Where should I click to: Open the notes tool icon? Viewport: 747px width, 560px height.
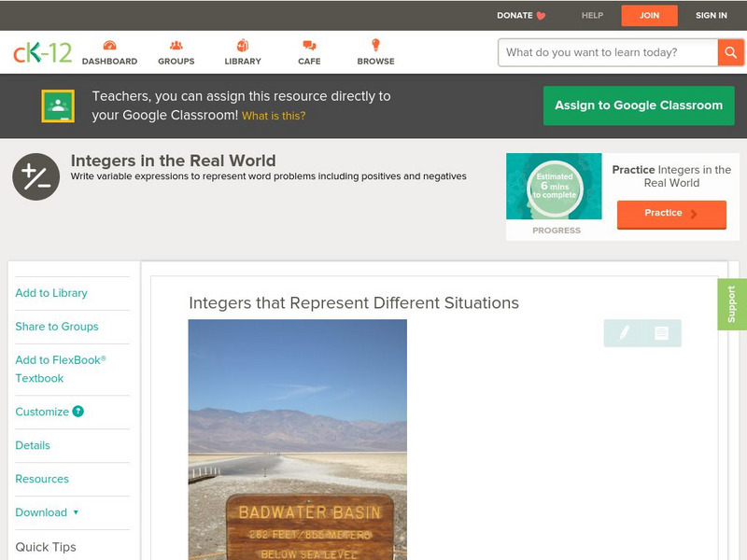[x=661, y=333]
